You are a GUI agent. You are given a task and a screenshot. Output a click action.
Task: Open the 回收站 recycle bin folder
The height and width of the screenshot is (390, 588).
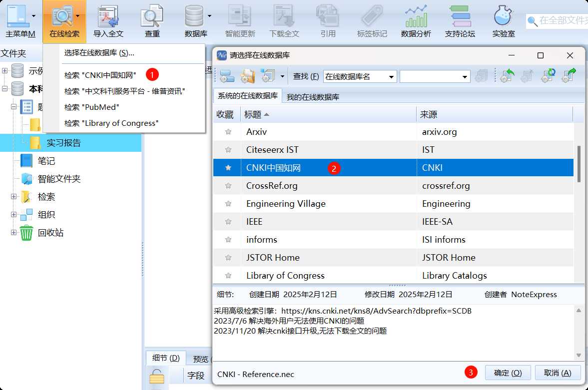click(x=50, y=233)
